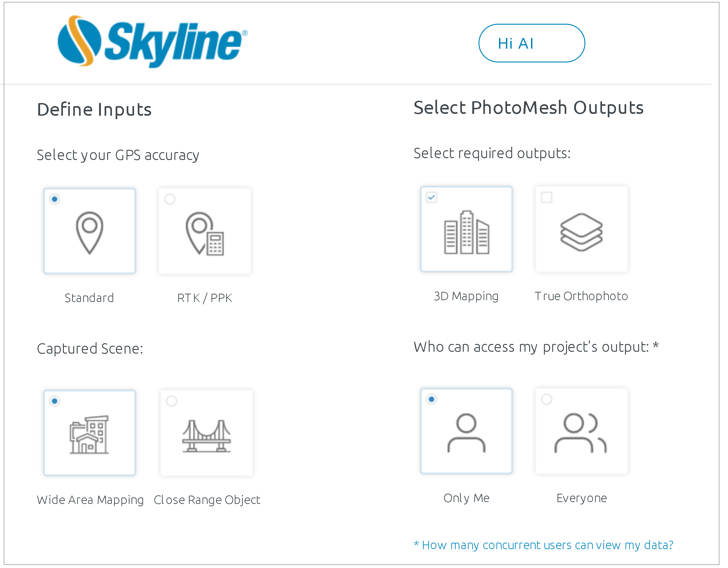
Task: Select the Standard GPS radio button
Action: click(55, 199)
